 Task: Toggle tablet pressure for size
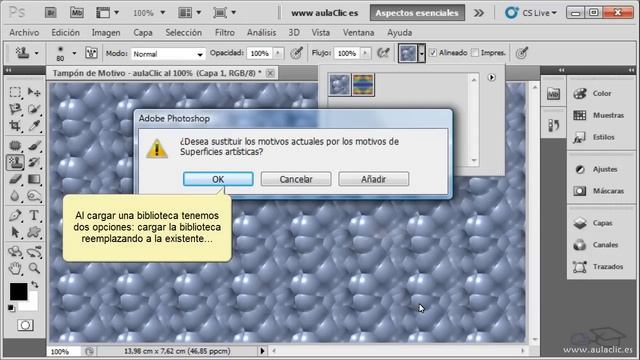tap(522, 53)
